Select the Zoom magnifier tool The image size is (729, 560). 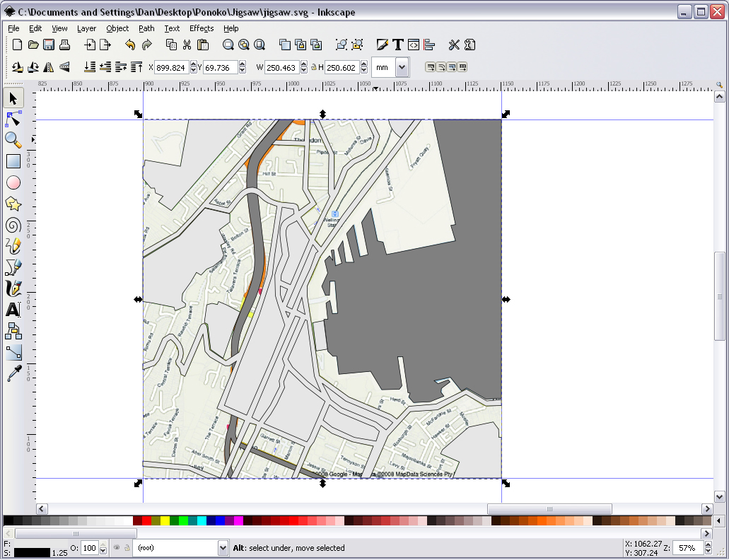[13, 140]
